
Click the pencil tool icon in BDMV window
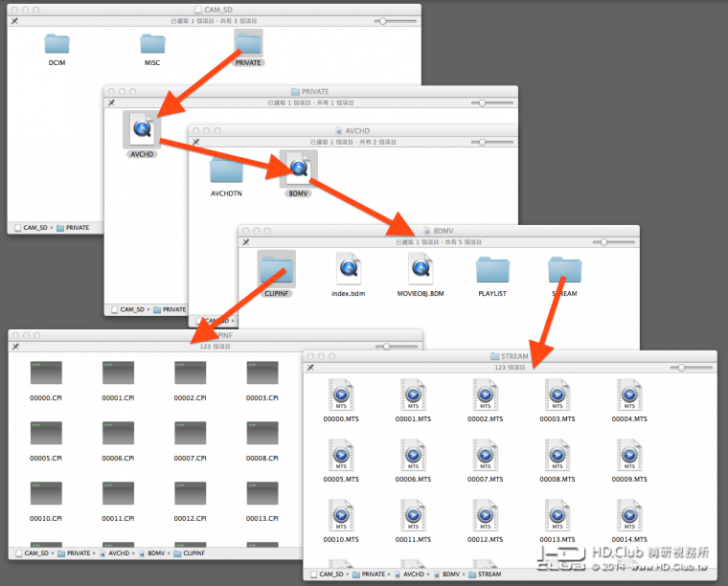[x=246, y=242]
